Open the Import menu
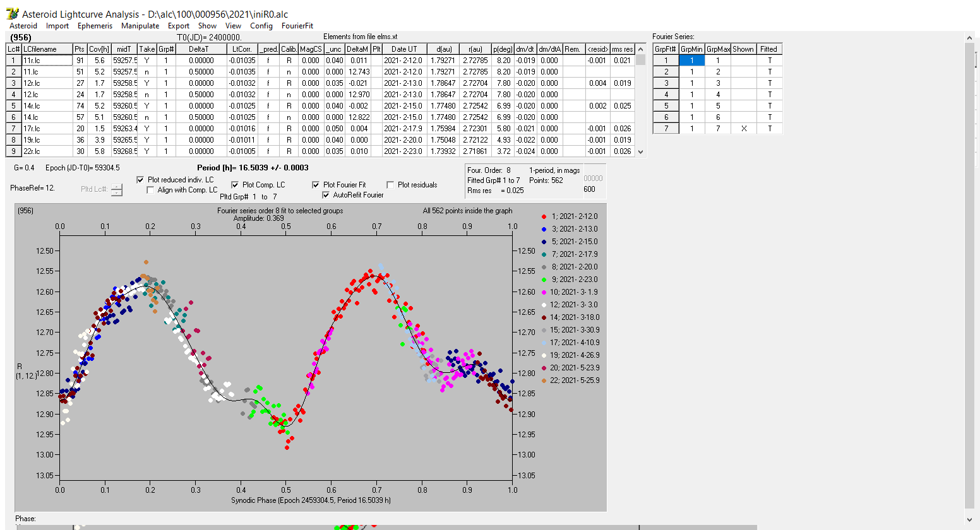The height and width of the screenshot is (530, 980). click(57, 26)
